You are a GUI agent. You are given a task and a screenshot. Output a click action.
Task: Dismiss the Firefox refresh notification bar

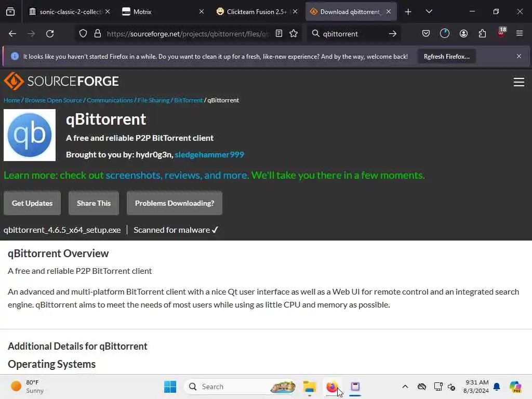click(519, 56)
